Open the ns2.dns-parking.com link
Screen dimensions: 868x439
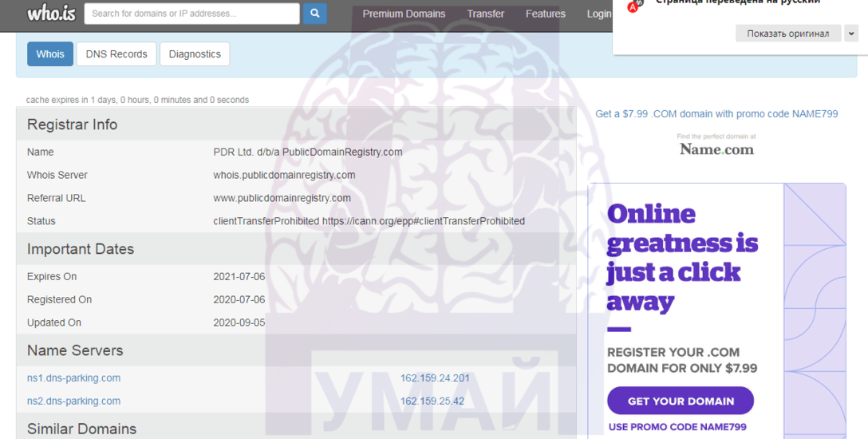click(73, 401)
